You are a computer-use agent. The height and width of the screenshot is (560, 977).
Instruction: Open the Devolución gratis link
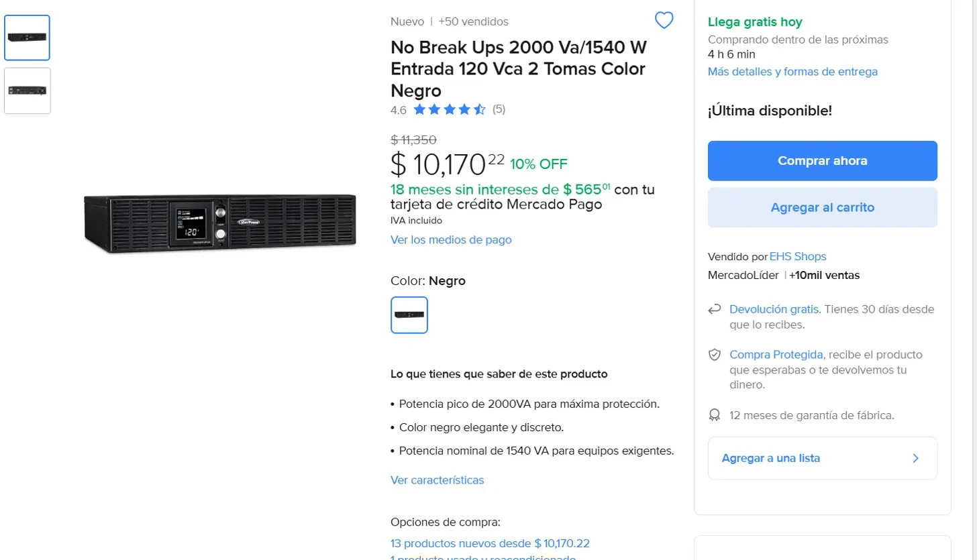coord(774,309)
